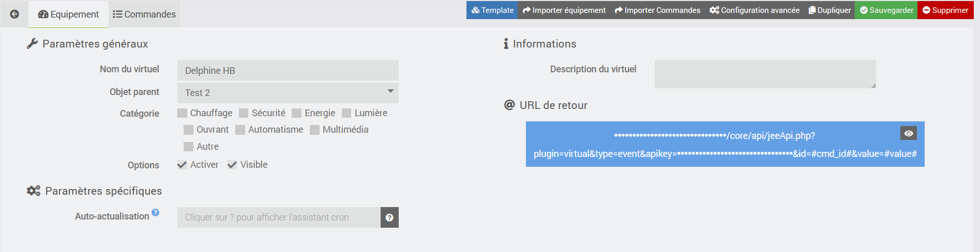Open Configuration avancée
The height and width of the screenshot is (252, 980).
(x=755, y=10)
